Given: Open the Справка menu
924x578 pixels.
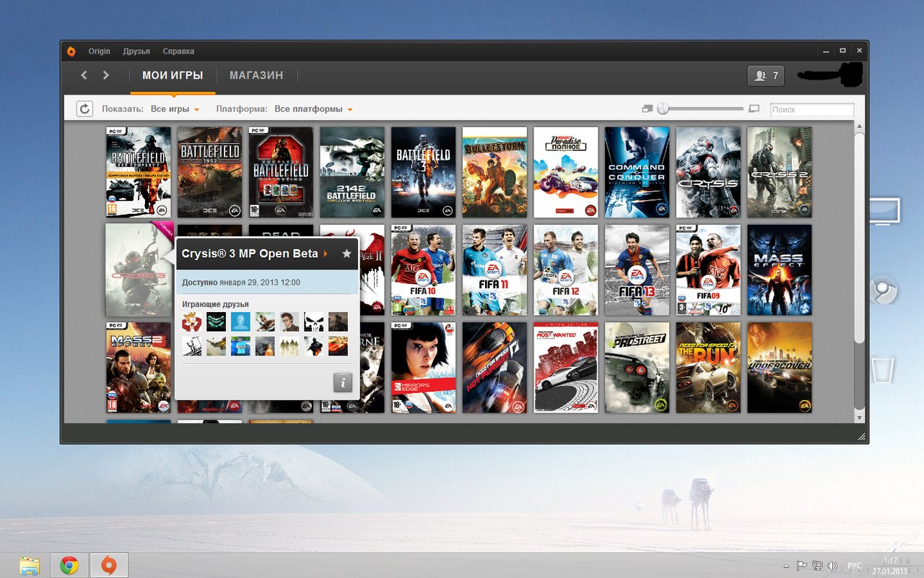Looking at the screenshot, I should 178,51.
